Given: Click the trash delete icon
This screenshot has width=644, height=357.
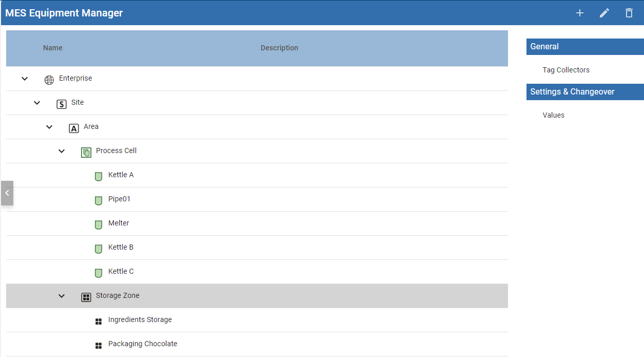Looking at the screenshot, I should (x=629, y=13).
